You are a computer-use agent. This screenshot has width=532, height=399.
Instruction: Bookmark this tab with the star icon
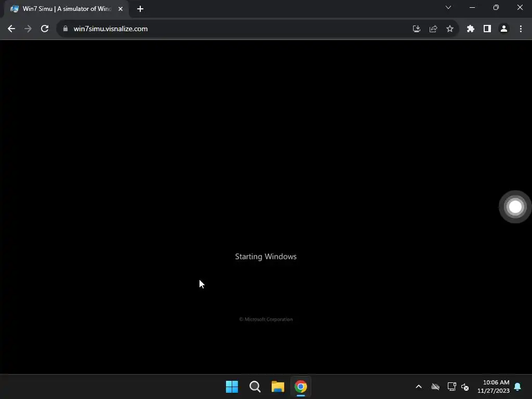(450, 29)
